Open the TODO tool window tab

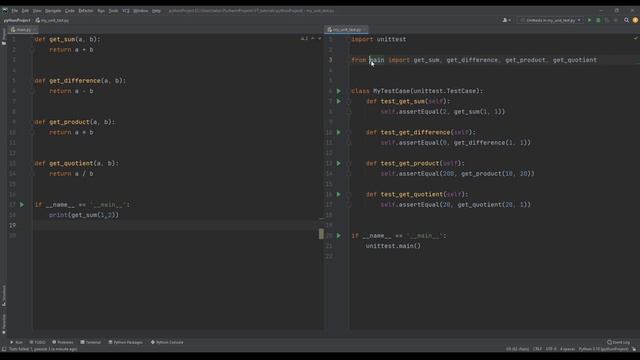point(38,342)
